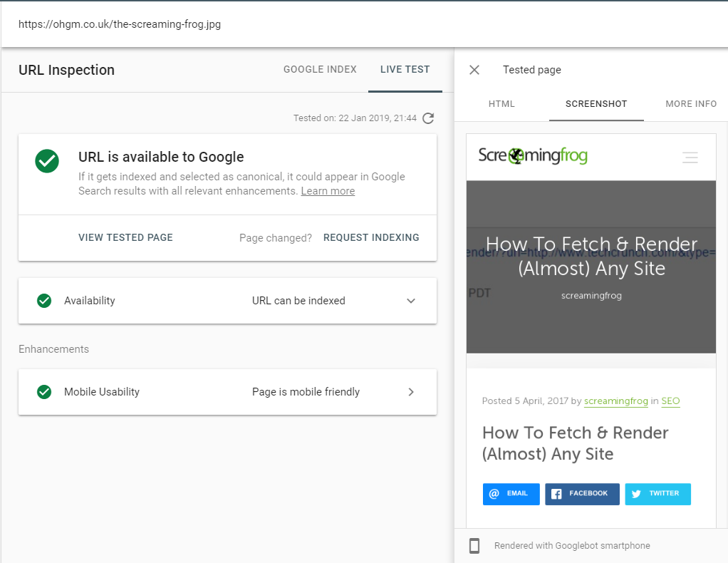
Task: Click the green checkmark beside URL is available to Google
Action: pyautogui.click(x=47, y=161)
